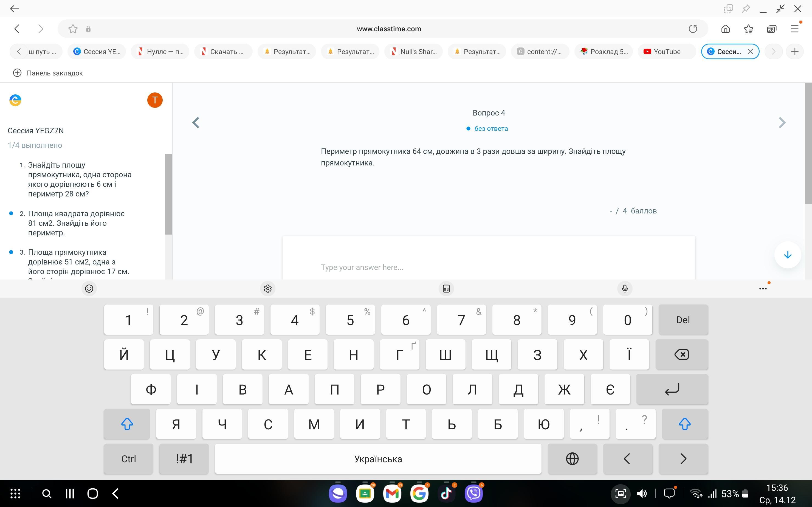Toggle the !#1 symbols keyboard
812x507 pixels.
tap(184, 459)
